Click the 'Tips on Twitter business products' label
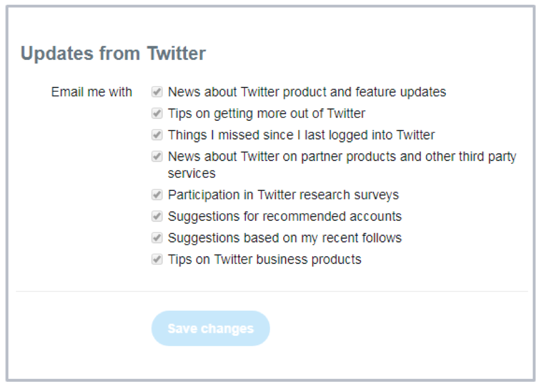 tap(265, 260)
